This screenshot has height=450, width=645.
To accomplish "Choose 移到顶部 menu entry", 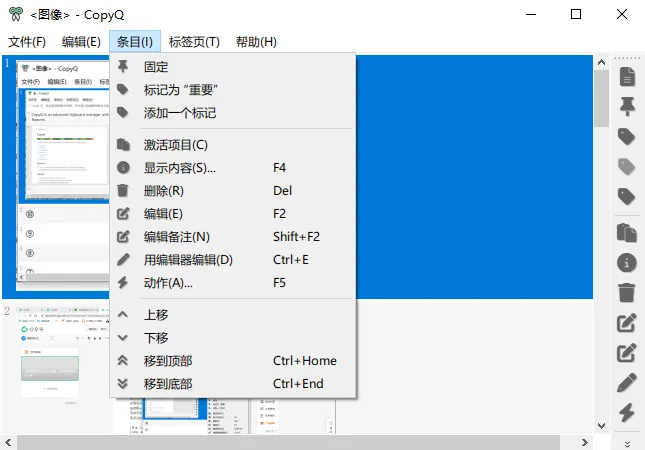I will pyautogui.click(x=233, y=361).
